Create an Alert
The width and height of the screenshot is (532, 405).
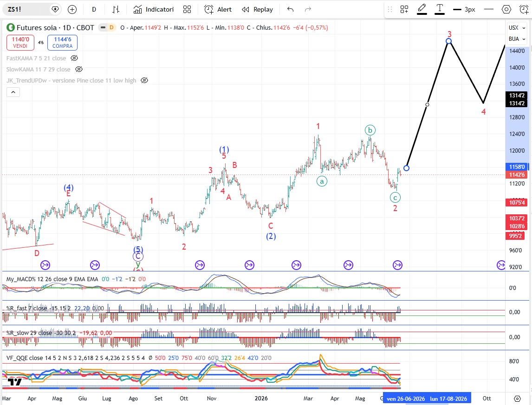[218, 9]
